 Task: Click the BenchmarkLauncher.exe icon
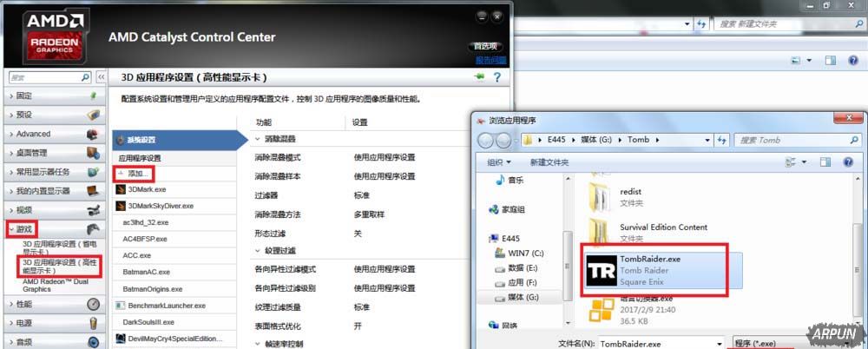120,306
